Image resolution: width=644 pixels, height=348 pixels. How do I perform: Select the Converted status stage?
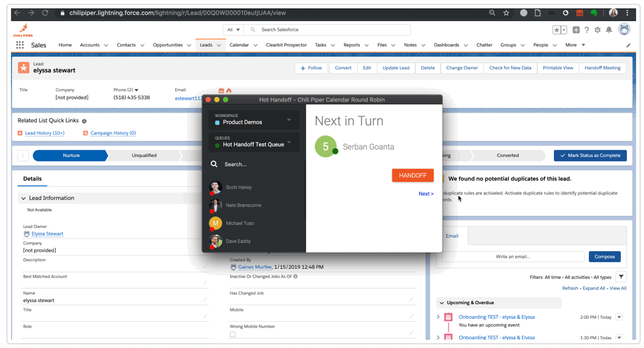click(508, 155)
